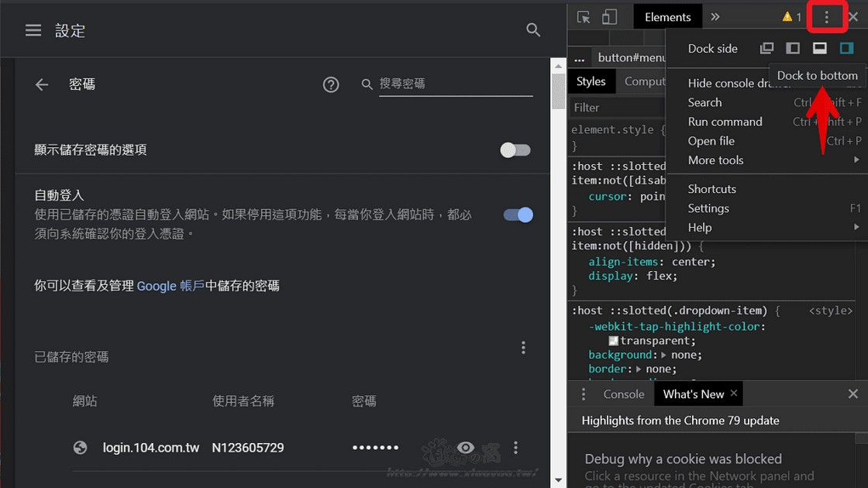The height and width of the screenshot is (488, 868).
Task: Expand the Help submenu
Action: (x=766, y=228)
